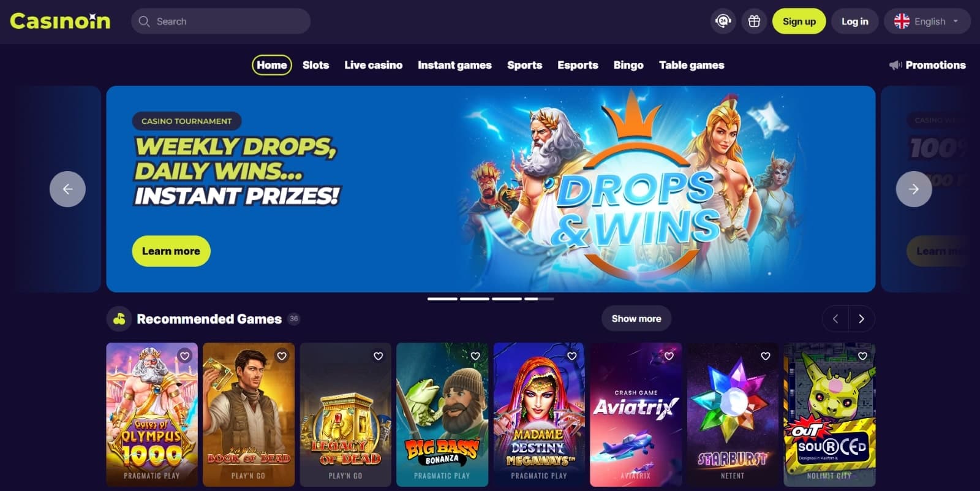Open the English language dropdown
The image size is (980, 491).
(x=927, y=21)
